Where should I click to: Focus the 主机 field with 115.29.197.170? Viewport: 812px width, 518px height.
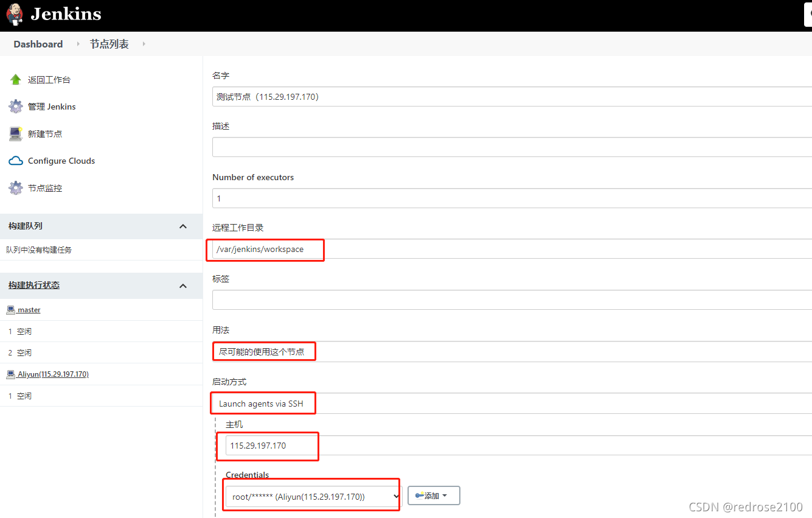tap(519, 446)
